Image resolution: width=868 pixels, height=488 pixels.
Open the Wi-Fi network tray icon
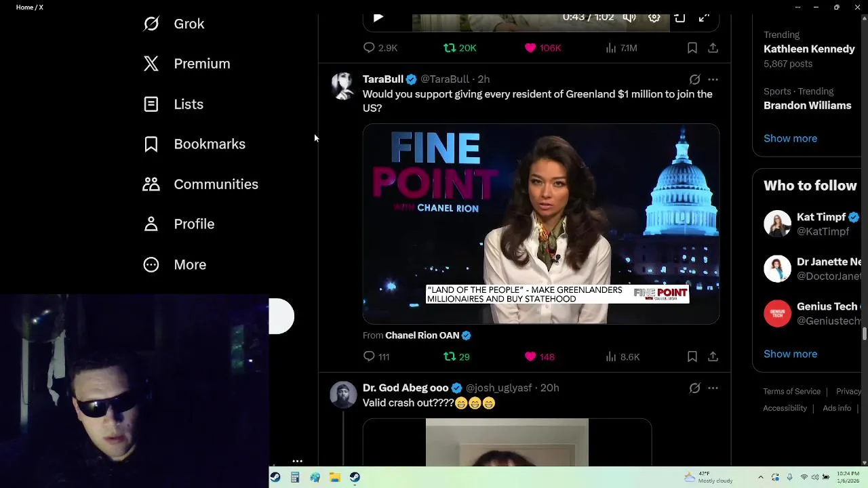click(804, 477)
